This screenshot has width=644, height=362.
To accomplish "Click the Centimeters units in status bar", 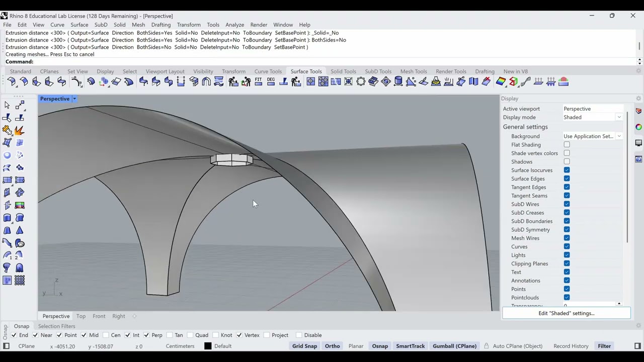I will point(180,346).
